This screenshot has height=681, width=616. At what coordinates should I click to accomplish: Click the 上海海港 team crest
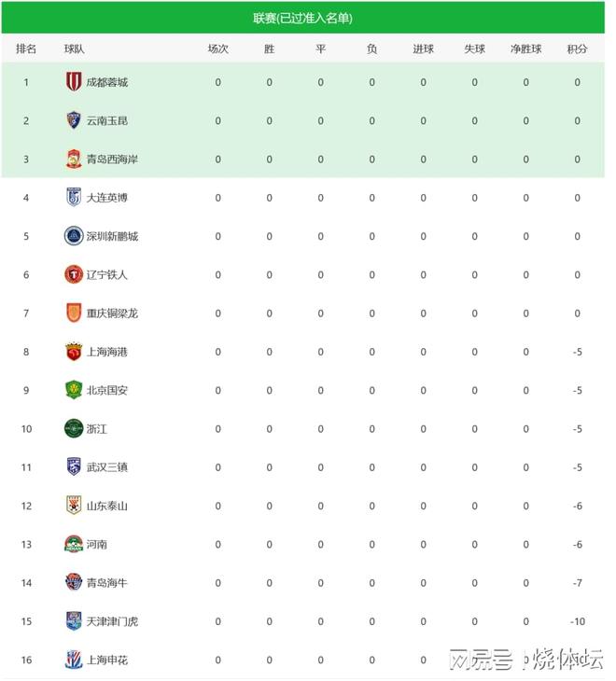pos(73,352)
